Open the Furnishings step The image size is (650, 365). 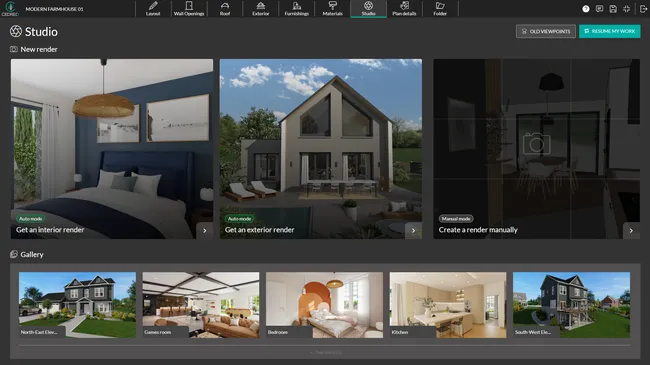297,9
